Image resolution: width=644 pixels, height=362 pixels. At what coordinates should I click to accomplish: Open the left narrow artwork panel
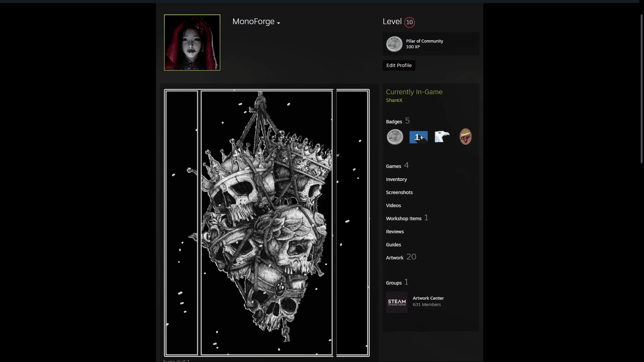point(181,223)
